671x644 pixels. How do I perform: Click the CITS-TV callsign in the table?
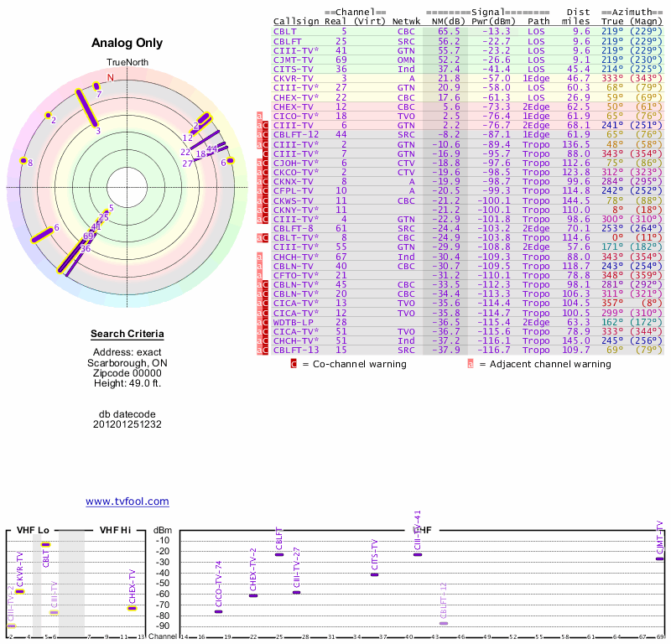tap(293, 70)
